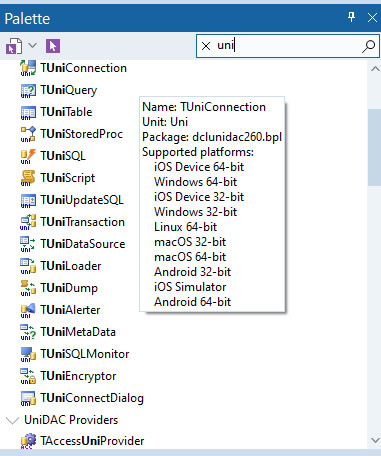The image size is (381, 456).
Task: Click the TUniTransaction label
Action: click(x=83, y=222)
